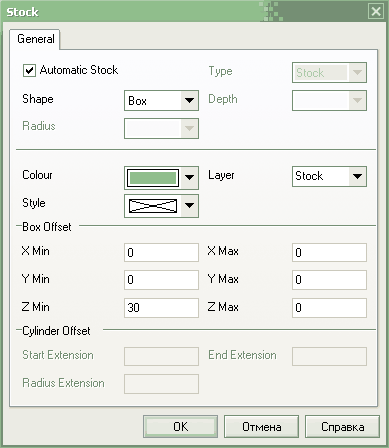Click the Y Min input field
The width and height of the screenshot is (389, 448).
(161, 280)
